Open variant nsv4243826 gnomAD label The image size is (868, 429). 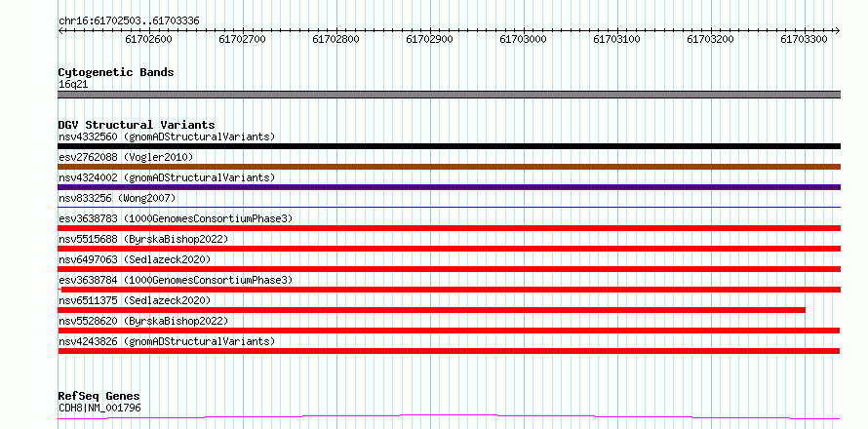tap(167, 341)
